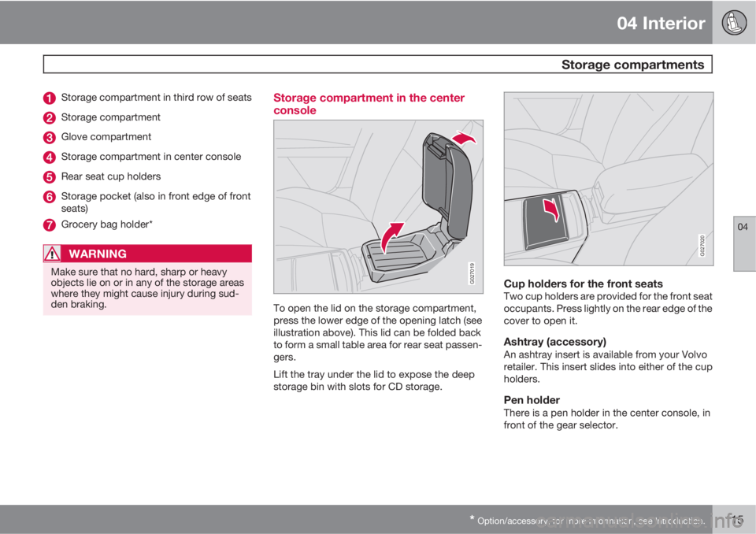
Task: Click the red number 4 bullet
Action: 49,158
